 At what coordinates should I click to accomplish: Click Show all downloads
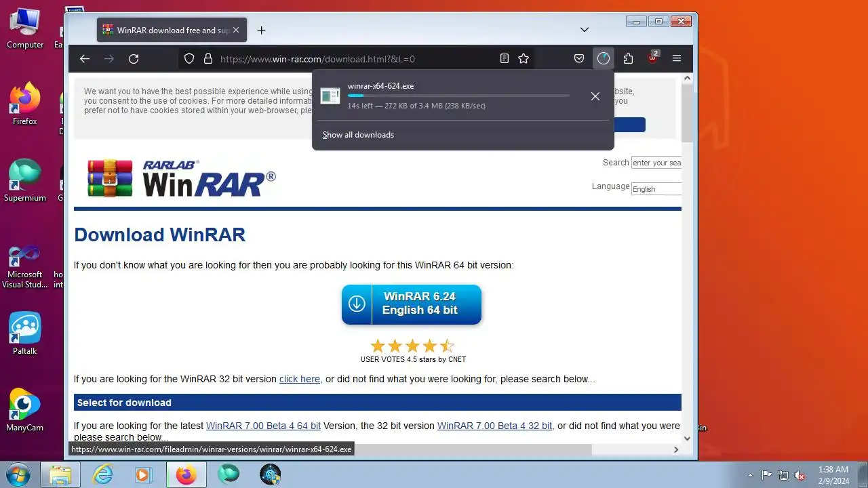[x=358, y=135]
